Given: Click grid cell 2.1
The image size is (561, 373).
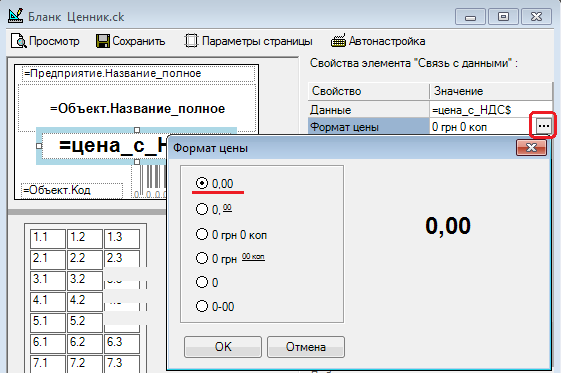Looking at the screenshot, I should [x=48, y=260].
